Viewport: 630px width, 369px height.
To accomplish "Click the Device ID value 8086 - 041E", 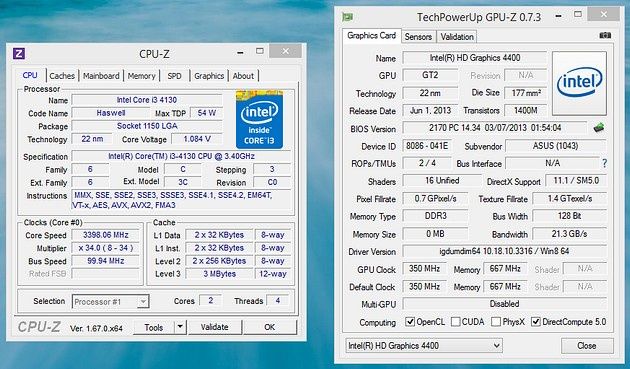I will (x=427, y=146).
